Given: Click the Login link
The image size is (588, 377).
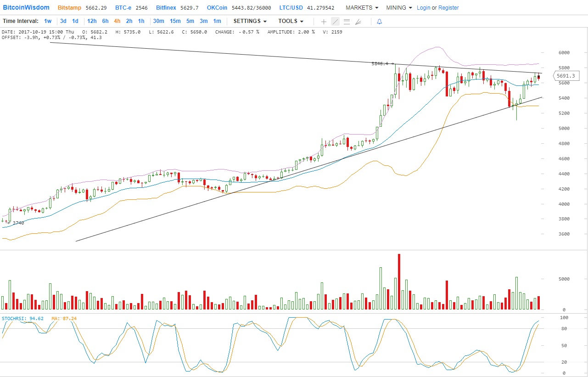Looking at the screenshot, I should (x=423, y=8).
